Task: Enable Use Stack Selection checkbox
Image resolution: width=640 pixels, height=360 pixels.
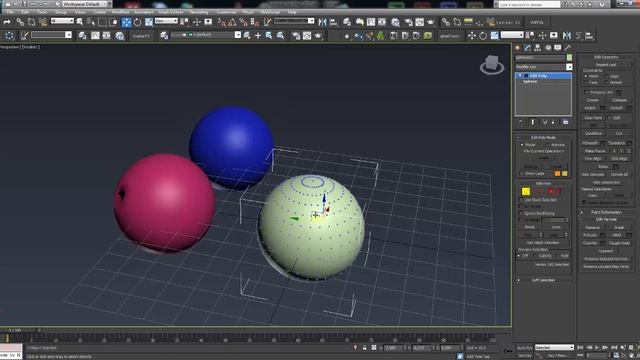Action: pos(521,200)
